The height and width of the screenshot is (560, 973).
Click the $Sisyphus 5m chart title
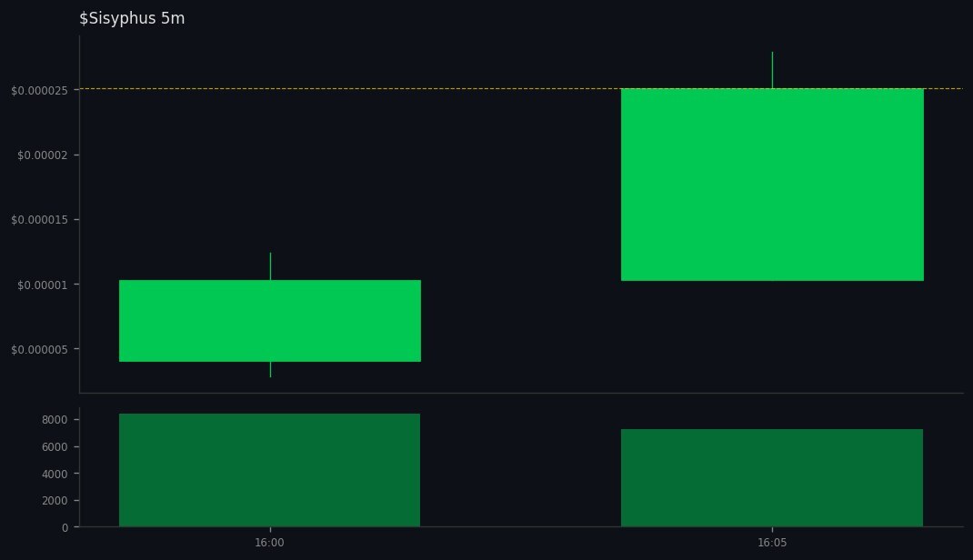pos(132,18)
